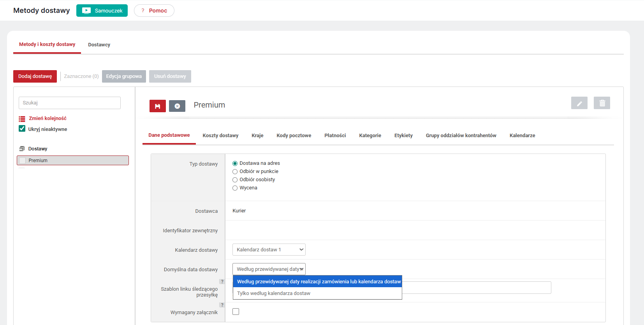Image resolution: width=644 pixels, height=325 pixels.
Task: Switch to the Etykiety tab
Action: (403, 136)
